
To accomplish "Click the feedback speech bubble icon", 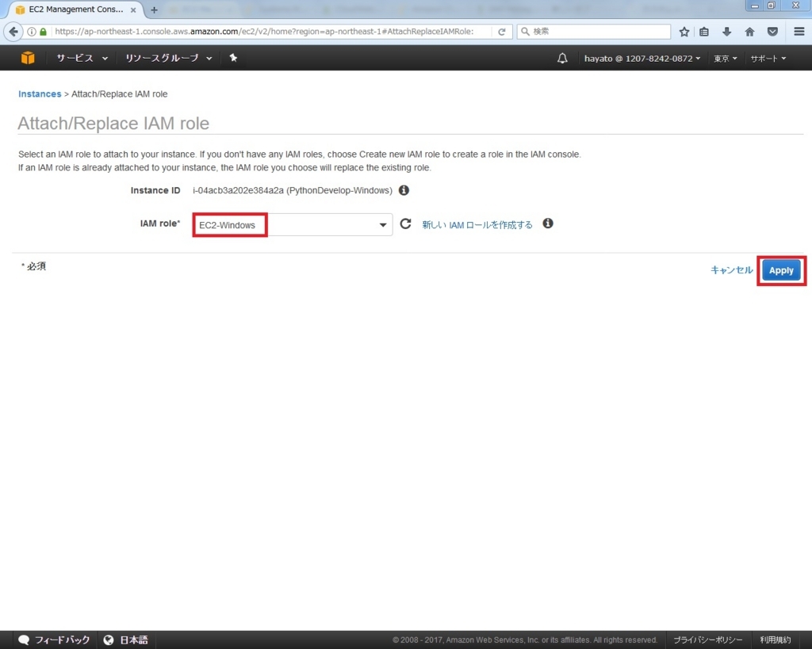I will click(24, 639).
